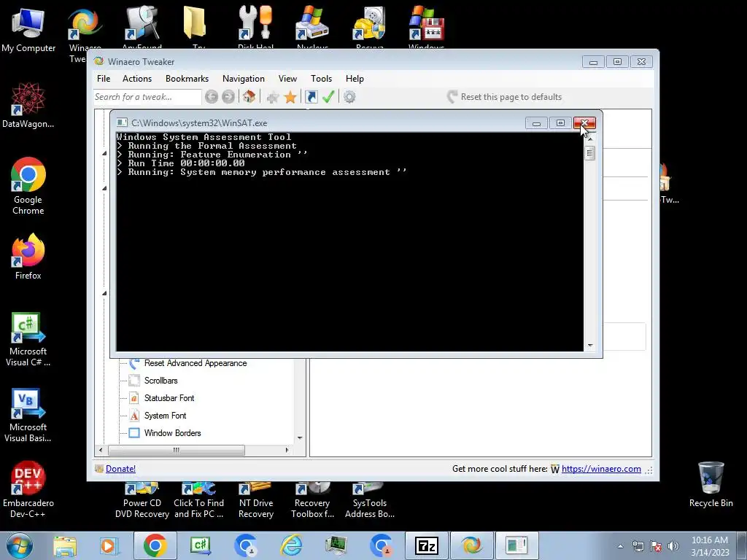Open the settings gear icon in toolbar

pyautogui.click(x=349, y=97)
